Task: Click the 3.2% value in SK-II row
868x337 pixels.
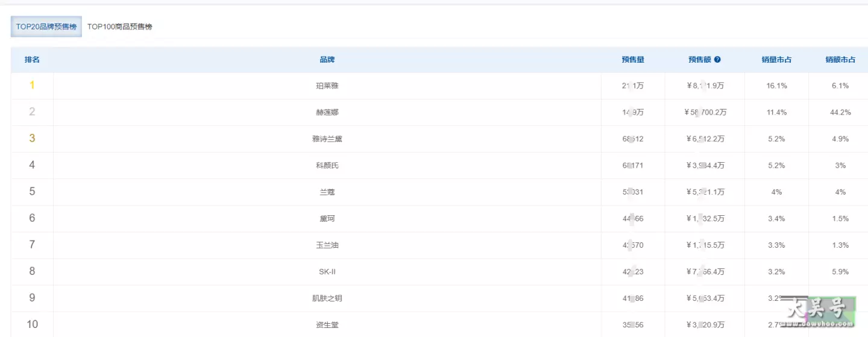Action: pos(776,272)
